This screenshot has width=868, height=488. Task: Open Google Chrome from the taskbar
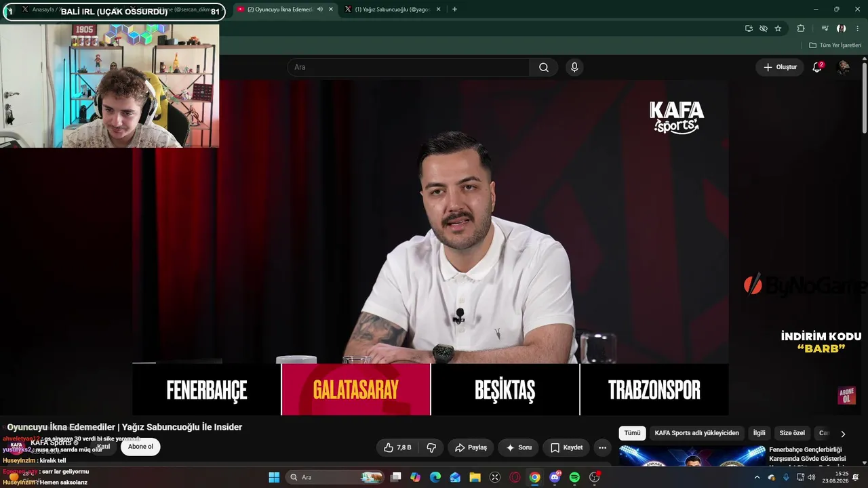pos(535,477)
